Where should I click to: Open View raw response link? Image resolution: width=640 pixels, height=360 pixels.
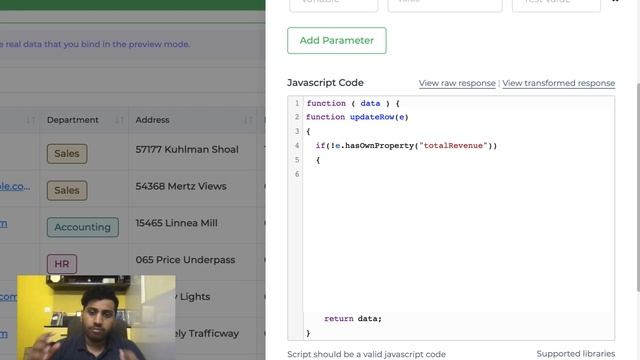click(x=457, y=83)
